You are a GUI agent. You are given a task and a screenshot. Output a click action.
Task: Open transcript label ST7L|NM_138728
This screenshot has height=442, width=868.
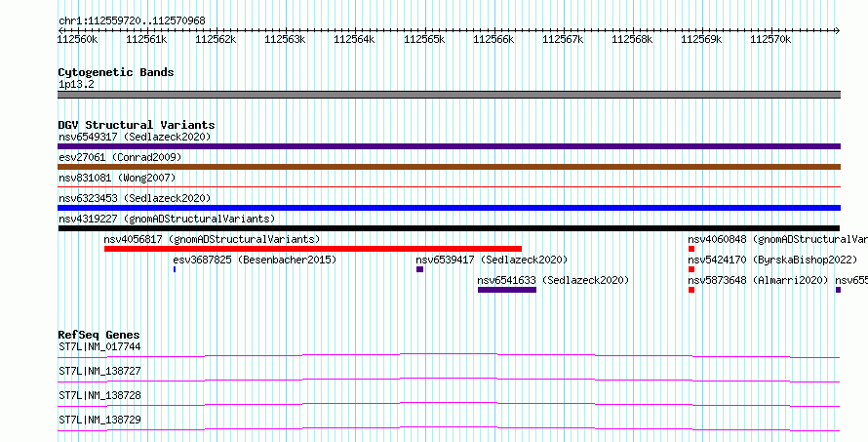point(99,396)
